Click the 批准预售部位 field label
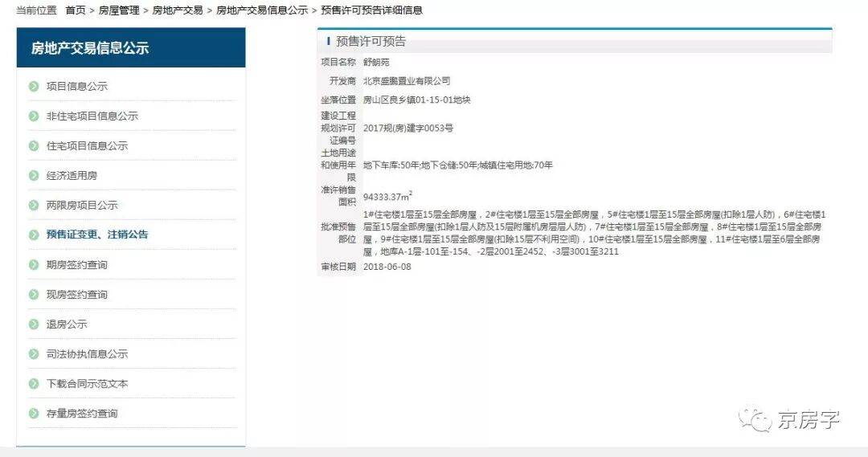The width and height of the screenshot is (868, 457). (338, 233)
